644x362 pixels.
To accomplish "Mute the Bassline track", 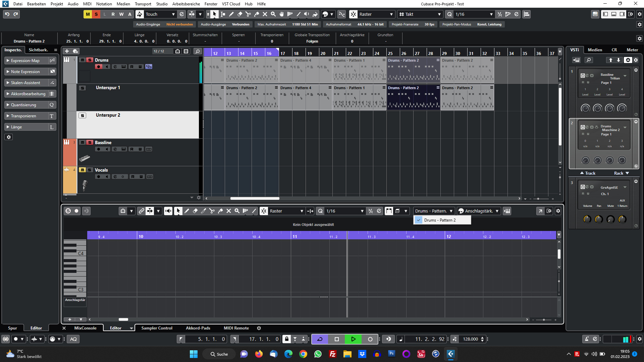I will pos(82,142).
